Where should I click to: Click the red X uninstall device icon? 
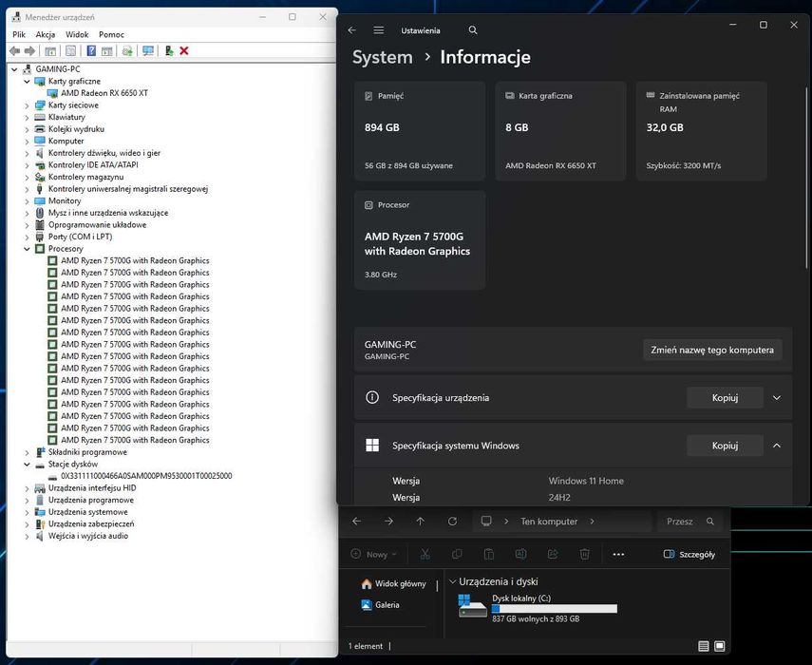184,50
